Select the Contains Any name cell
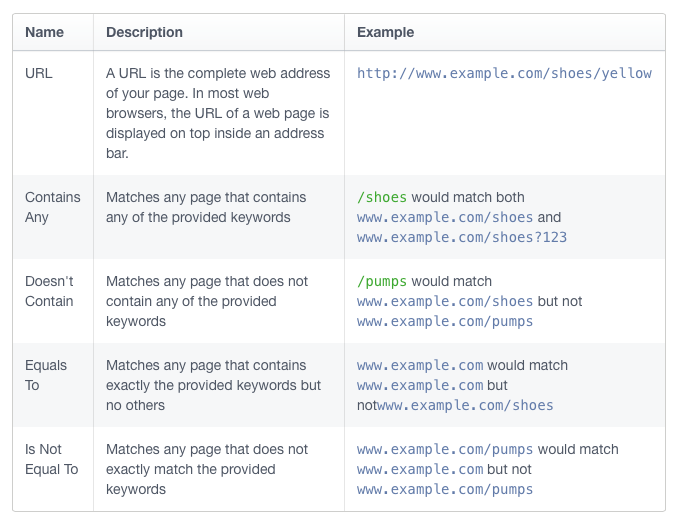Image resolution: width=676 pixels, height=523 pixels. [x=53, y=207]
